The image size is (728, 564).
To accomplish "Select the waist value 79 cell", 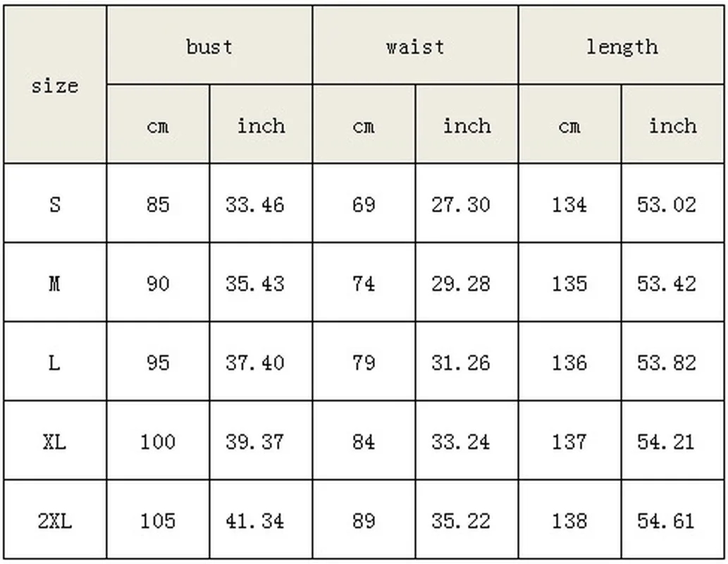I will 364,362.
